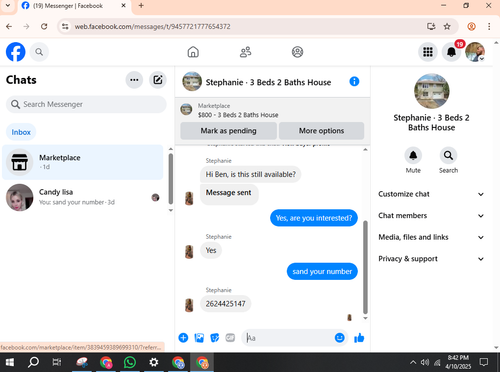Open the Facebook logo home link
This screenshot has width=500, height=372.
coord(15,52)
